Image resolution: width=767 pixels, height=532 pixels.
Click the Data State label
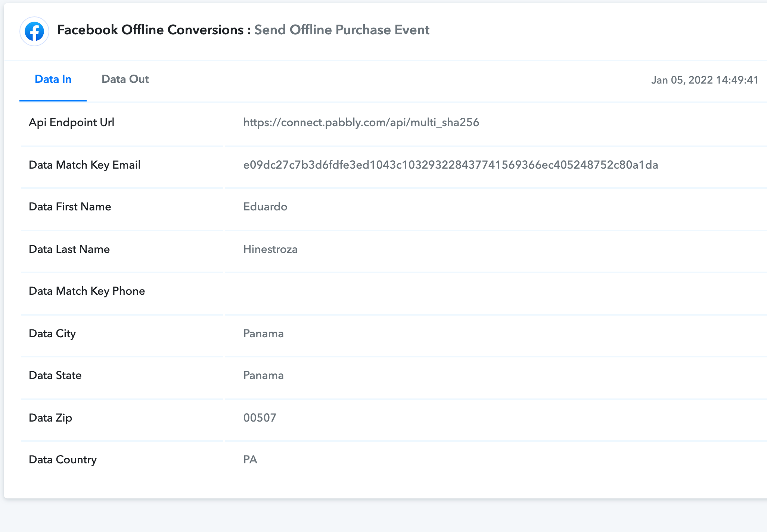pos(55,375)
